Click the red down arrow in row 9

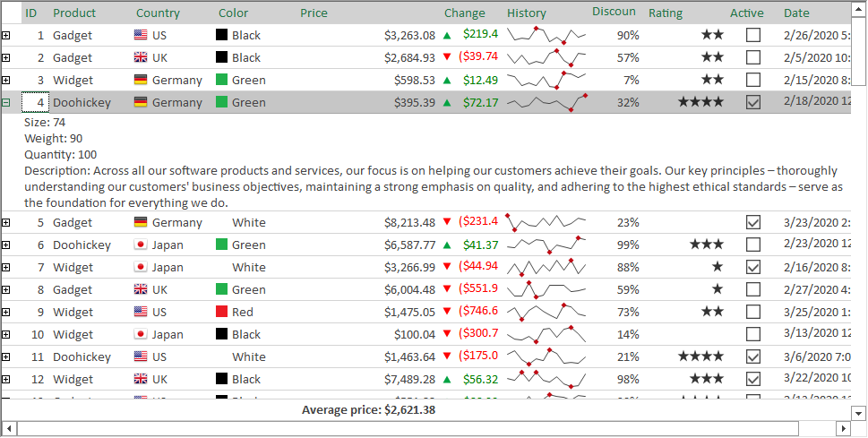click(447, 312)
